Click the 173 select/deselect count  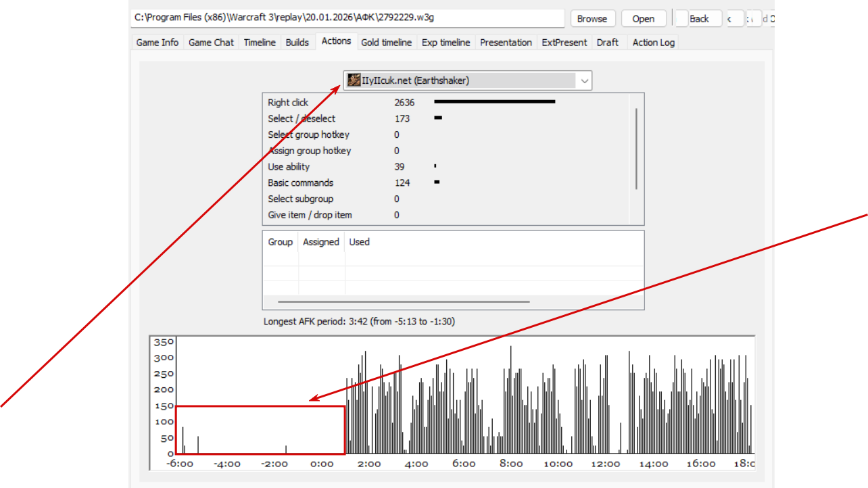(402, 118)
